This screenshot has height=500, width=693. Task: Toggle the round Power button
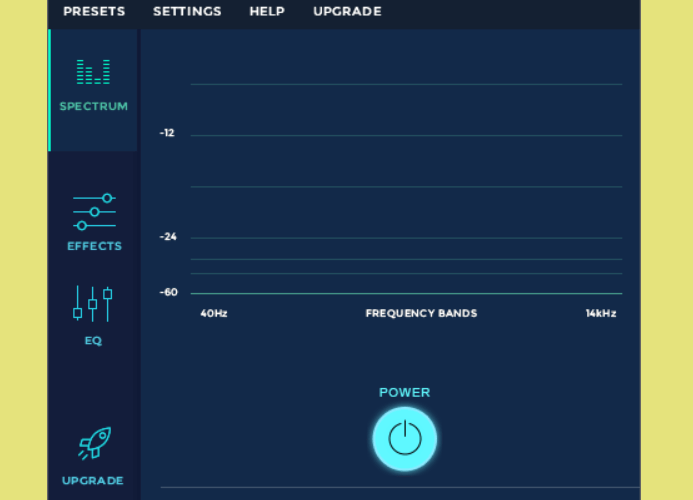(x=405, y=439)
